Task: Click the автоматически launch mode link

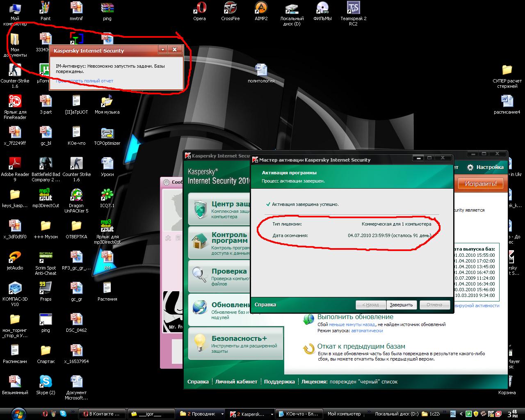Action: tap(367, 331)
